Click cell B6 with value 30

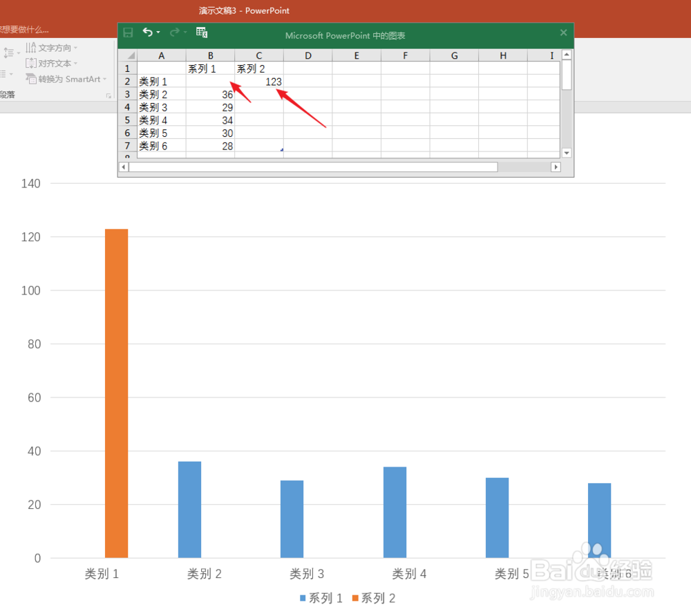(210, 133)
